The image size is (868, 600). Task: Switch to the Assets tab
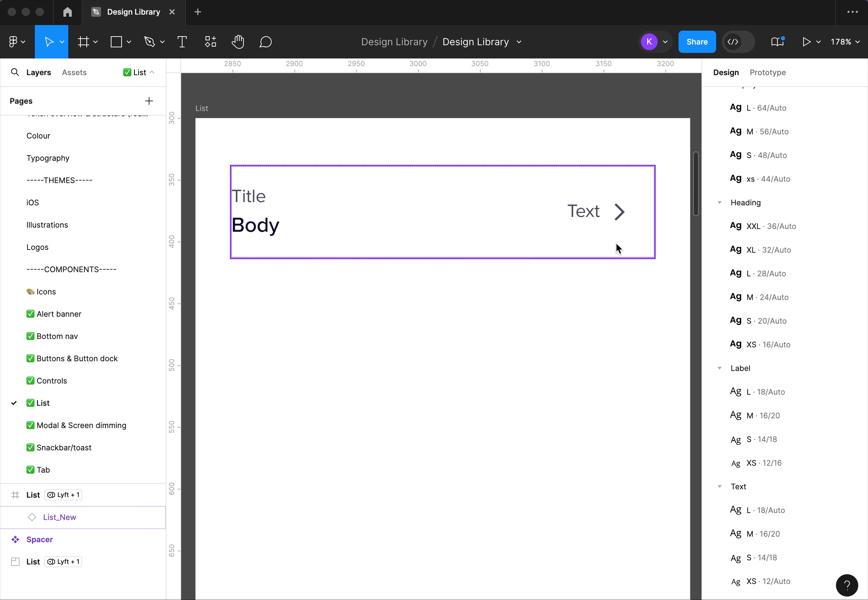(x=74, y=72)
